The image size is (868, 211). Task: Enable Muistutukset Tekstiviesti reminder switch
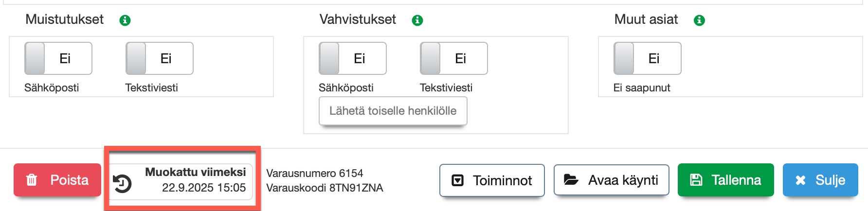160,58
